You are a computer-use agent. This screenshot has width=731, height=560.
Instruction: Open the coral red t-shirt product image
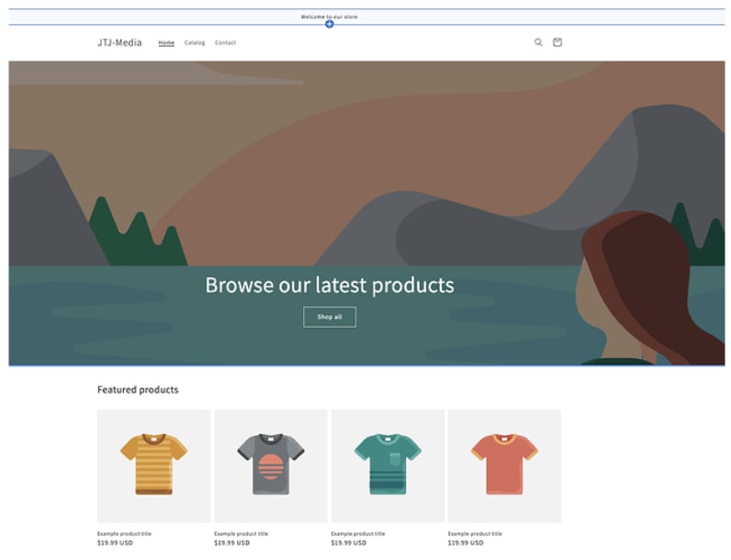tap(503, 465)
